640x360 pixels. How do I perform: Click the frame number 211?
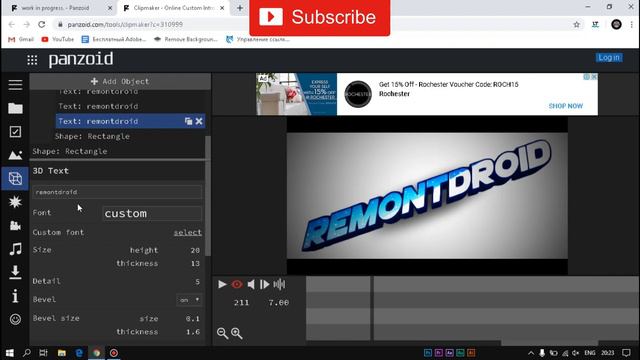coord(241,302)
